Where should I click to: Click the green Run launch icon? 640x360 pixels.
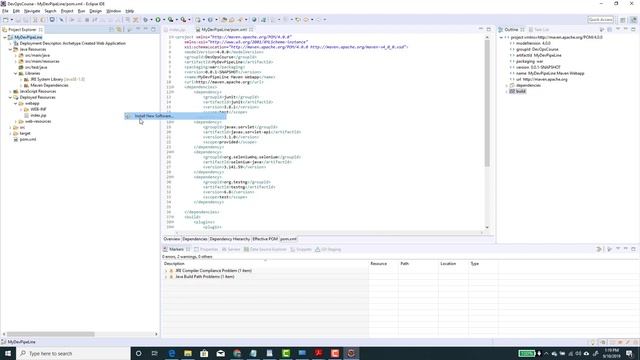[158, 20]
